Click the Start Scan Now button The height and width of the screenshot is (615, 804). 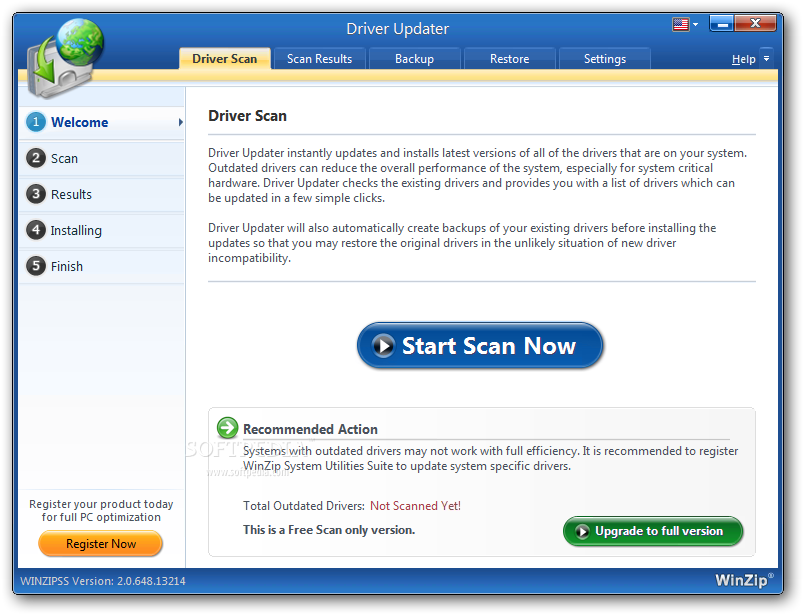[479, 345]
